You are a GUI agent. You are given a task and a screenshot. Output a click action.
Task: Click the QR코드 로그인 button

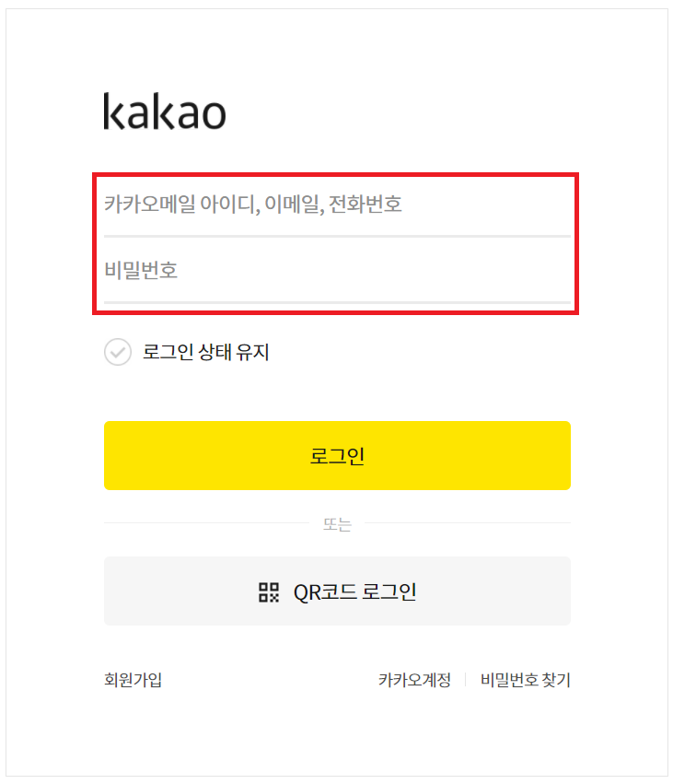pyautogui.click(x=336, y=591)
